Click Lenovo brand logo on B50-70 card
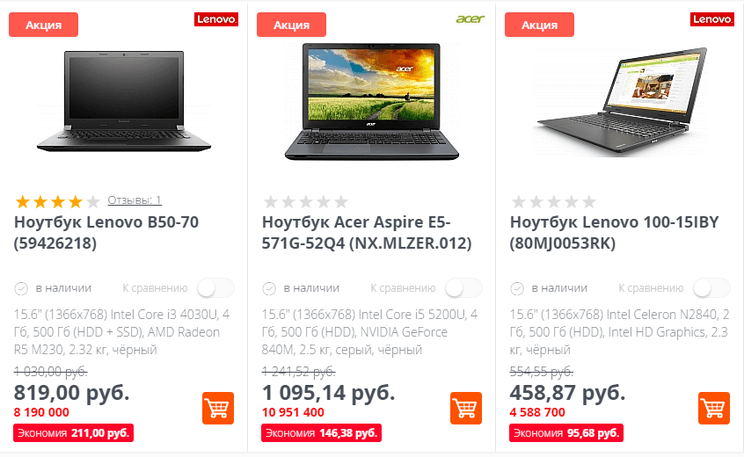The image size is (744, 457). point(216,19)
